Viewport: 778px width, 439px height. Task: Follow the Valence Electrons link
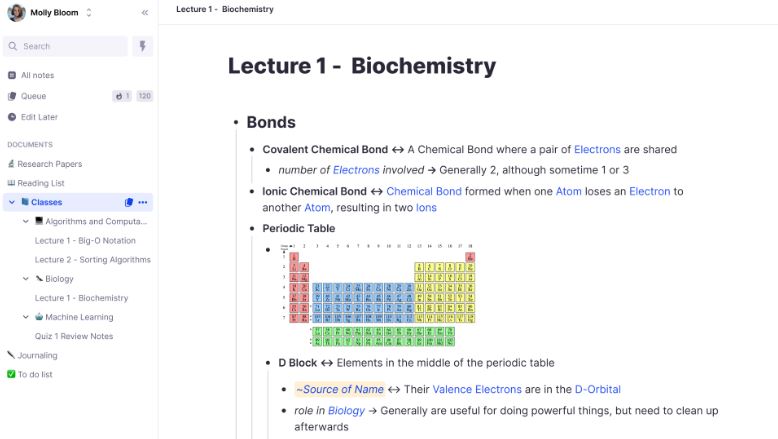[x=477, y=389]
